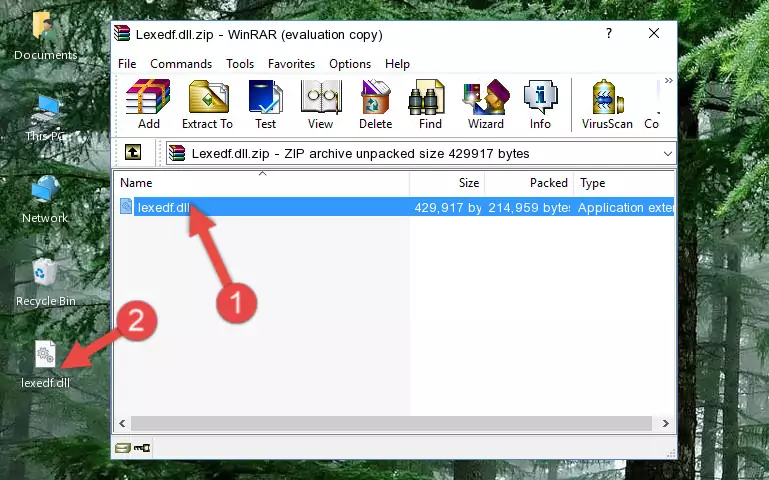769x480 pixels.
Task: Sort by the Type column header
Action: (624, 183)
